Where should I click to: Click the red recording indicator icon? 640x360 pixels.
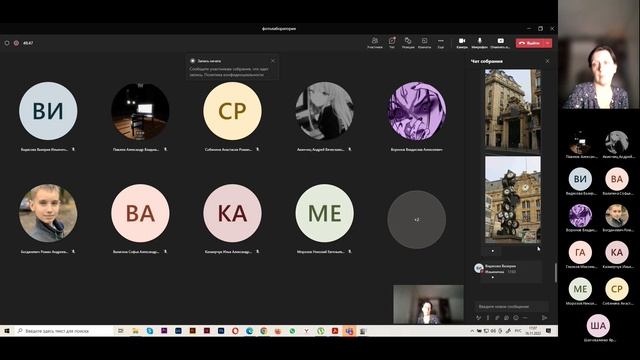(16, 43)
